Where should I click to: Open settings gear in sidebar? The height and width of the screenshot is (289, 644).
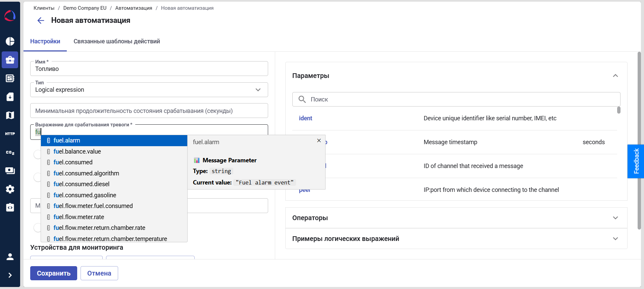point(10,189)
